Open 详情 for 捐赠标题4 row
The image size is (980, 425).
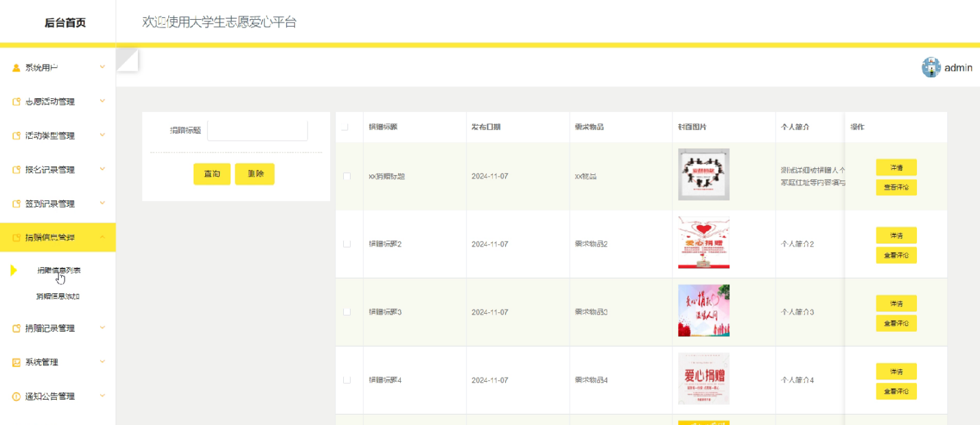pos(896,371)
